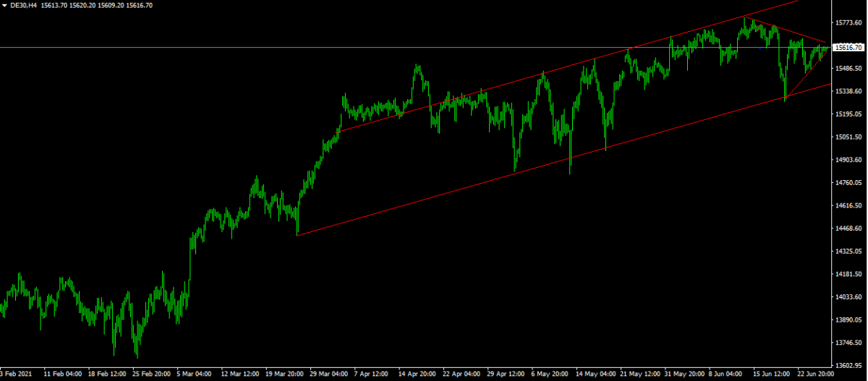Select the upper red channel trendline
868x381 pixels.
(x=568, y=67)
